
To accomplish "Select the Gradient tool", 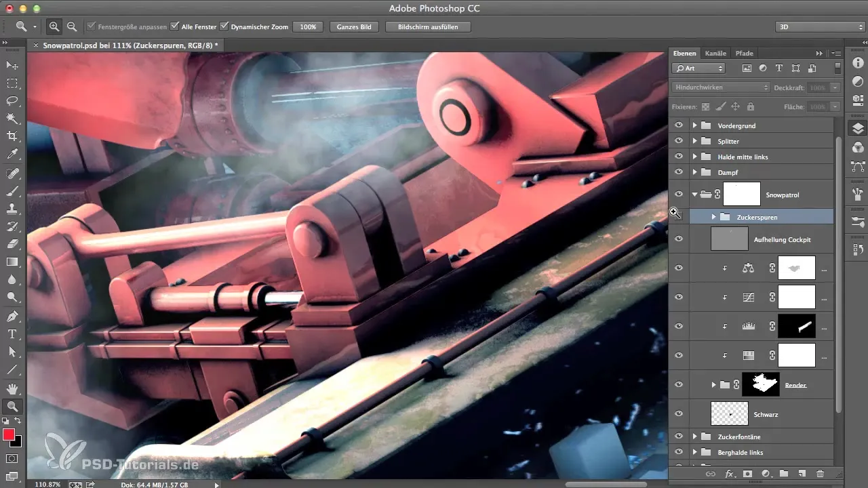I will [12, 262].
